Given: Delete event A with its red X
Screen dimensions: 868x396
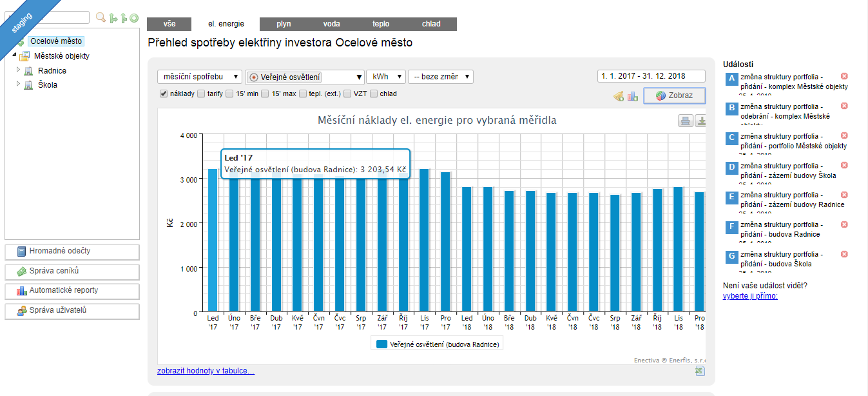Looking at the screenshot, I should point(844,76).
